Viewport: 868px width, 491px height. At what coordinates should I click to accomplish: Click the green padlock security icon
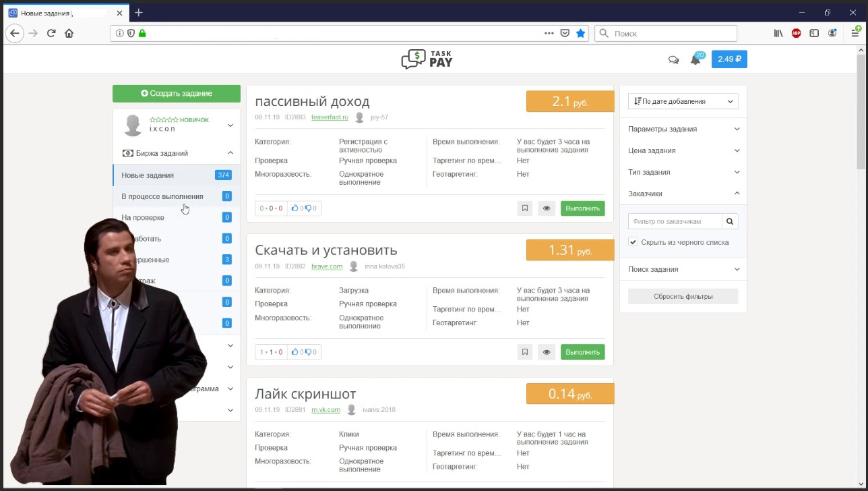(x=142, y=33)
